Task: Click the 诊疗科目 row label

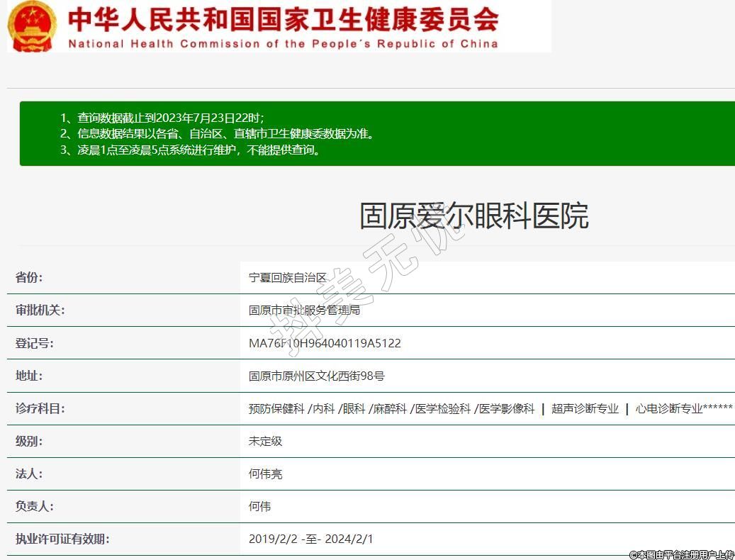Action: (x=40, y=408)
